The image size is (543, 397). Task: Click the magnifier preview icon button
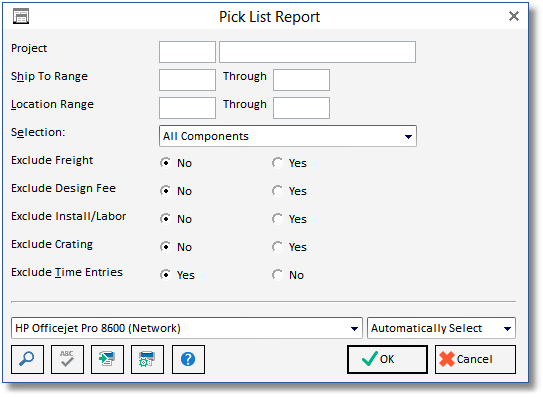coord(27,359)
